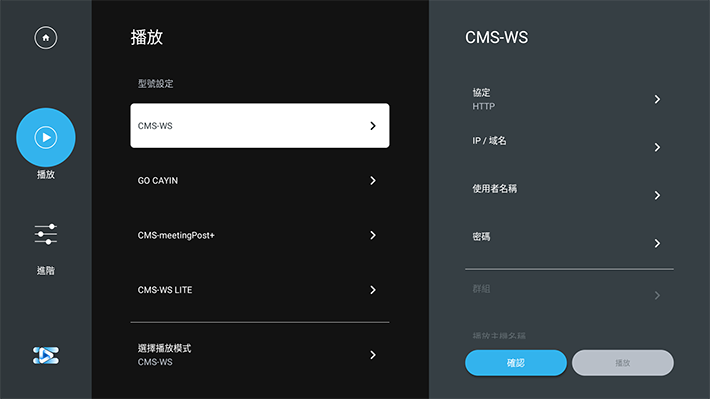
Task: Click the CAYIN logo icon in sidebar
Action: pos(46,356)
